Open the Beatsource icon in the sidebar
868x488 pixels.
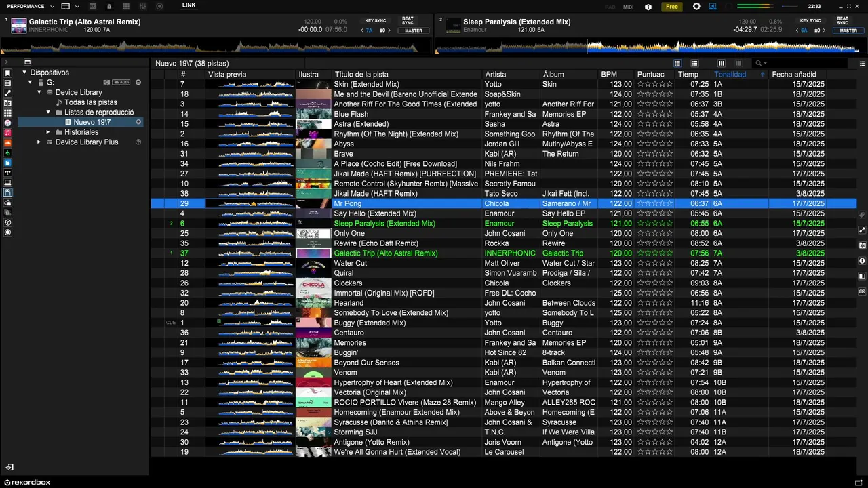coord(7,163)
